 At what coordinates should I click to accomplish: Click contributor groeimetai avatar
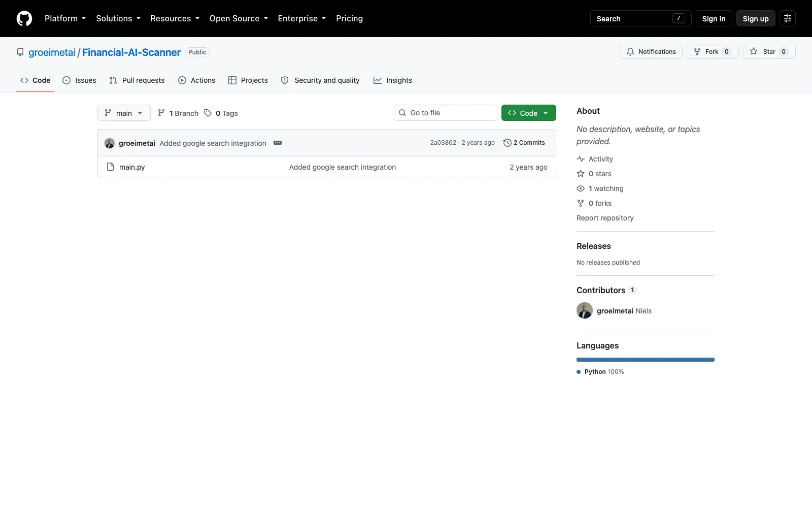(x=585, y=310)
